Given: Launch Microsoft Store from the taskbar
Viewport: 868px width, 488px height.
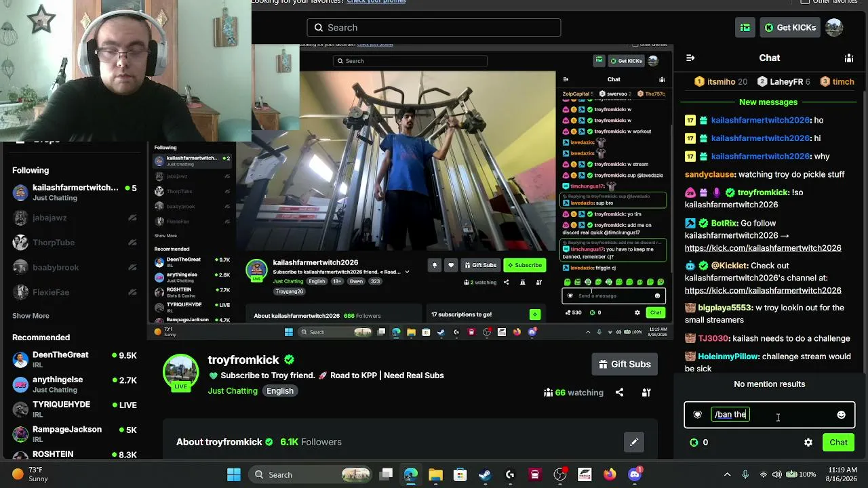Looking at the screenshot, I should 460,474.
